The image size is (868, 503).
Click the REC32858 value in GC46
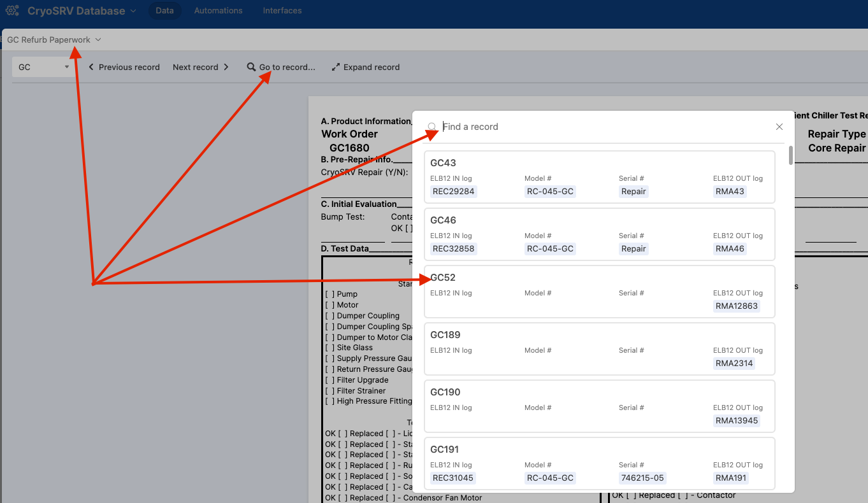pyautogui.click(x=453, y=248)
